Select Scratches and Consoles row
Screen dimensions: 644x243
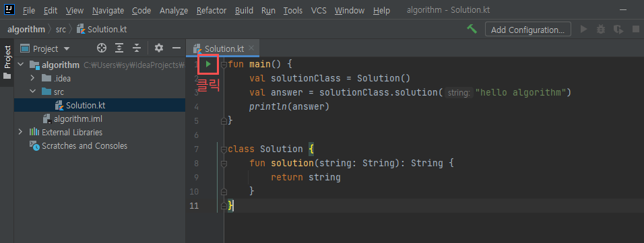(x=100, y=146)
